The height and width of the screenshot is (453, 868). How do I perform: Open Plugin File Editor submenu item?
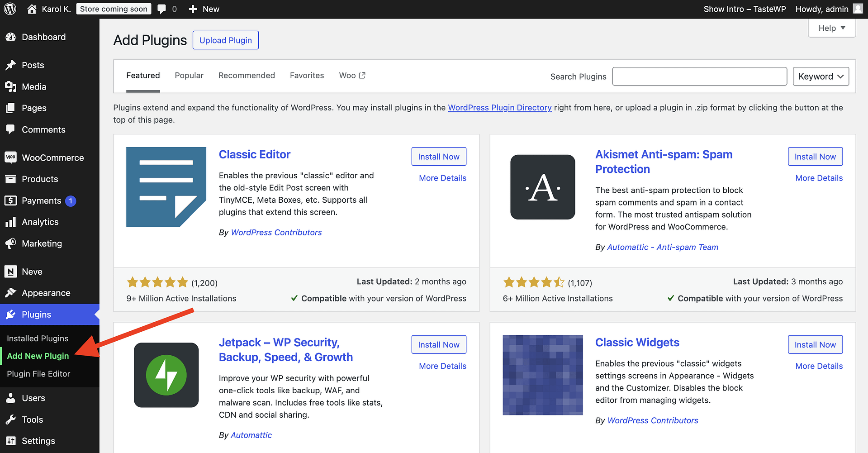(x=38, y=374)
